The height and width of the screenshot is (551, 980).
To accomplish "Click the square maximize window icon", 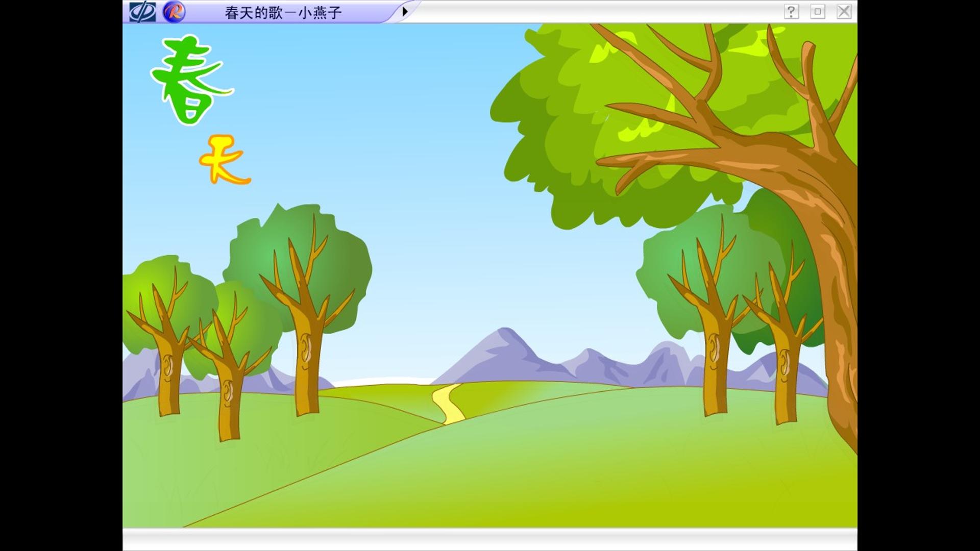I will tap(818, 12).
